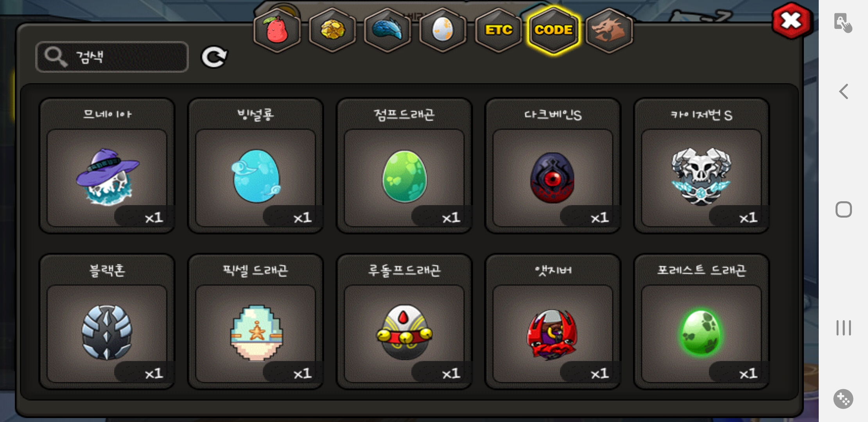Choose the 카이저번 S skull item
The width and height of the screenshot is (868, 422).
click(x=701, y=166)
